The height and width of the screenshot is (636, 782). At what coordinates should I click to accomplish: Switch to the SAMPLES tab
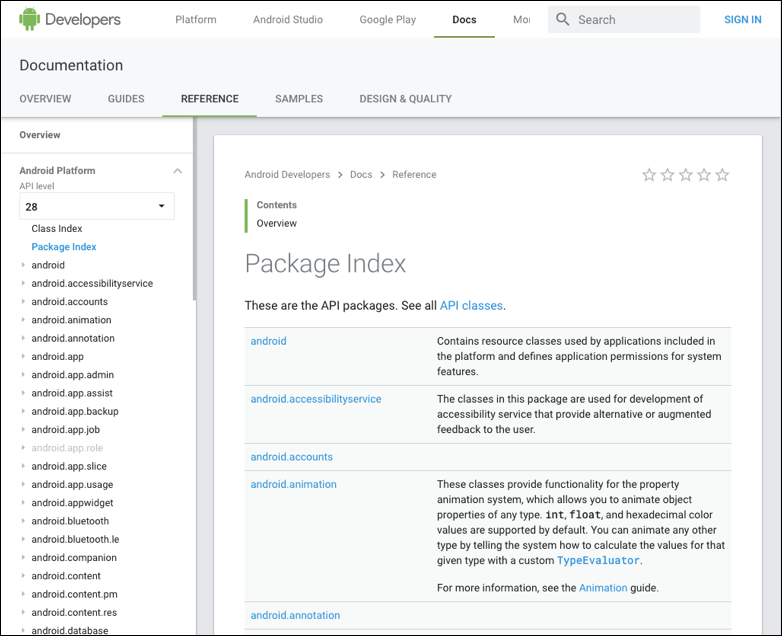(x=299, y=99)
